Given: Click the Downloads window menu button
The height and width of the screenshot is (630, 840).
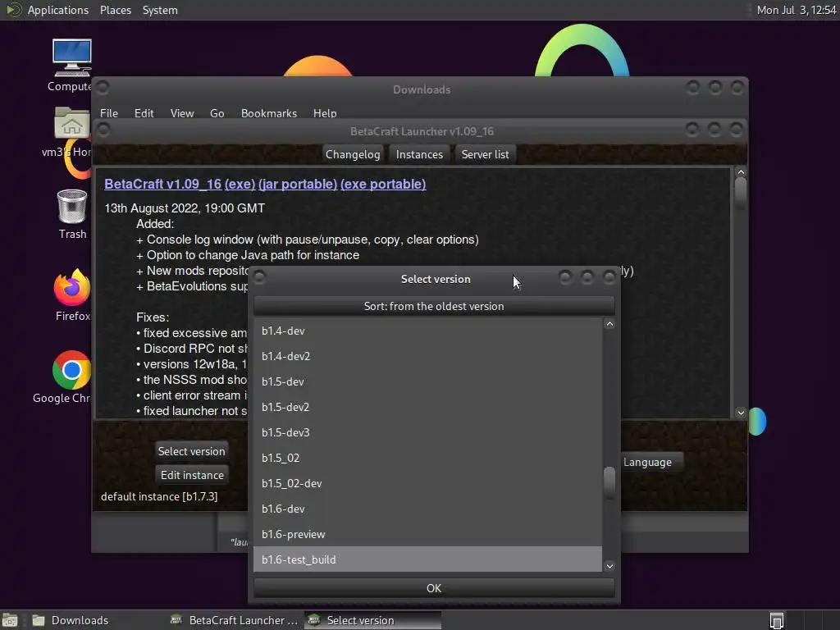Looking at the screenshot, I should (103, 87).
